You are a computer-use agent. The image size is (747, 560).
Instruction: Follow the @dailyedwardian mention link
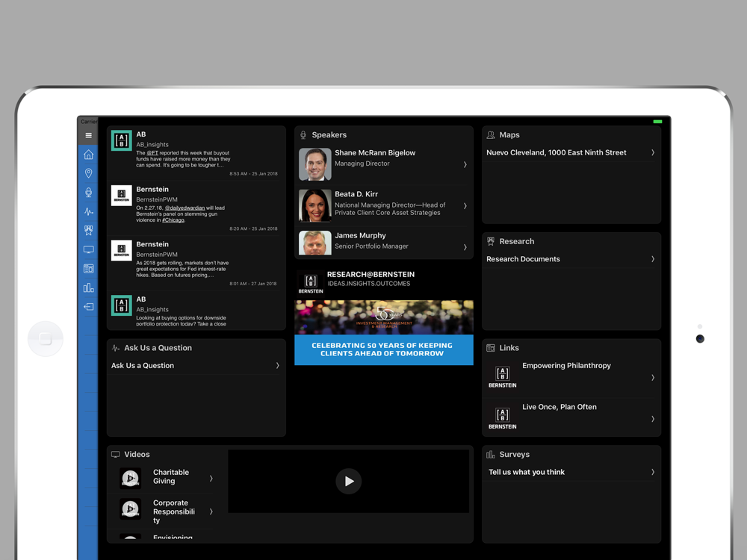[x=185, y=208]
